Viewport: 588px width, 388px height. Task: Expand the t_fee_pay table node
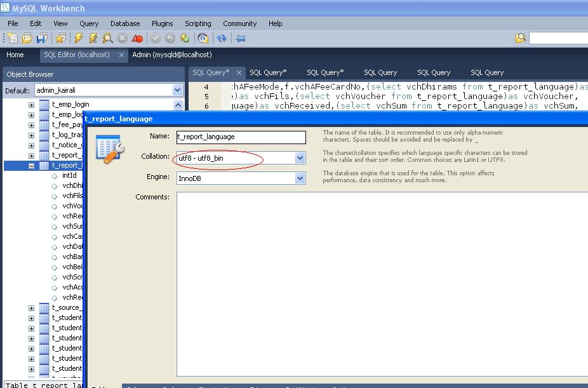pyautogui.click(x=32, y=125)
